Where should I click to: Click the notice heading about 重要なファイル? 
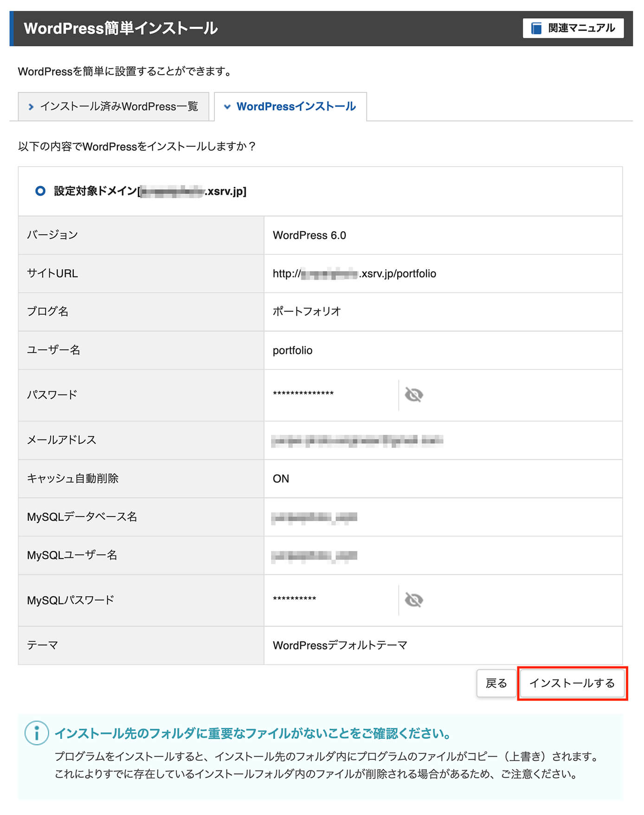[253, 734]
